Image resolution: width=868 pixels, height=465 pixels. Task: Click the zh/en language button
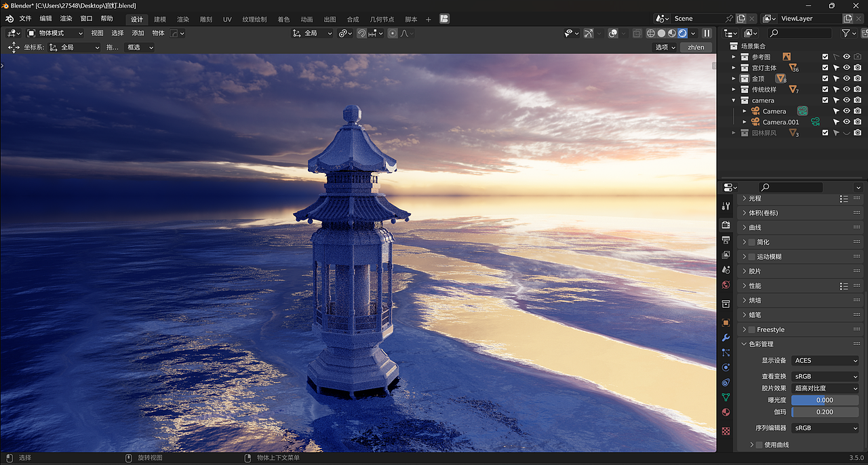tap(696, 47)
